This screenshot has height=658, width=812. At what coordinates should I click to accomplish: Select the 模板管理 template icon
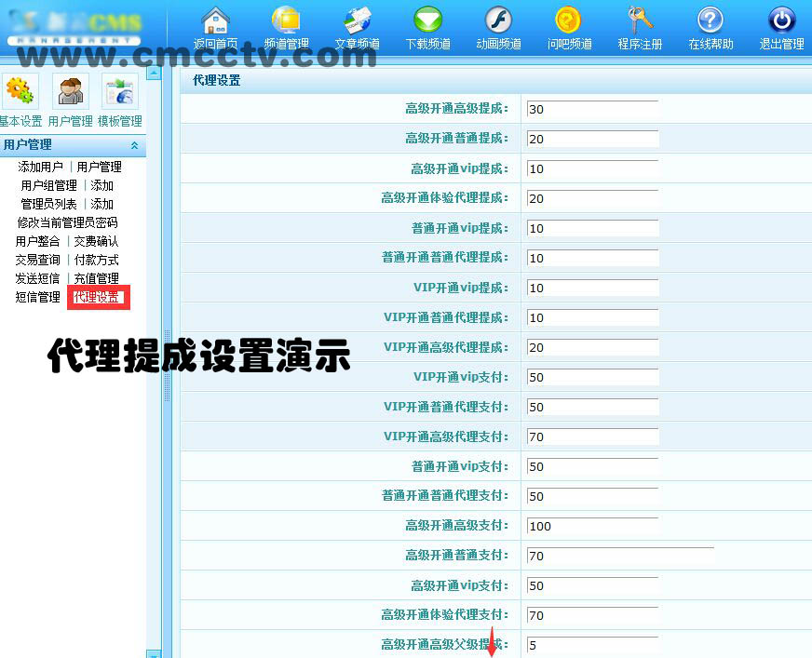[x=119, y=91]
